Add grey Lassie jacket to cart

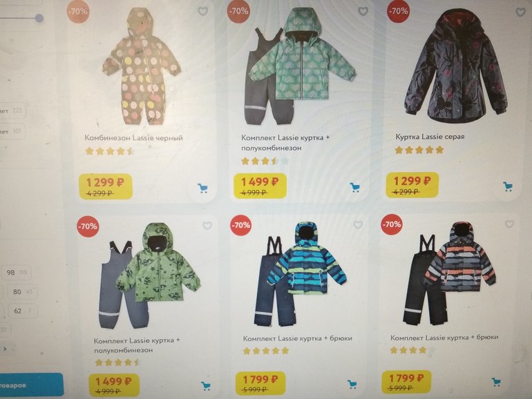(508, 186)
